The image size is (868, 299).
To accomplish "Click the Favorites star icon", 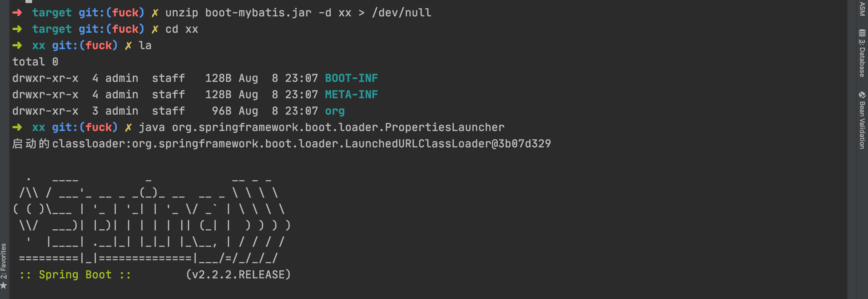I will pyautogui.click(x=3, y=285).
